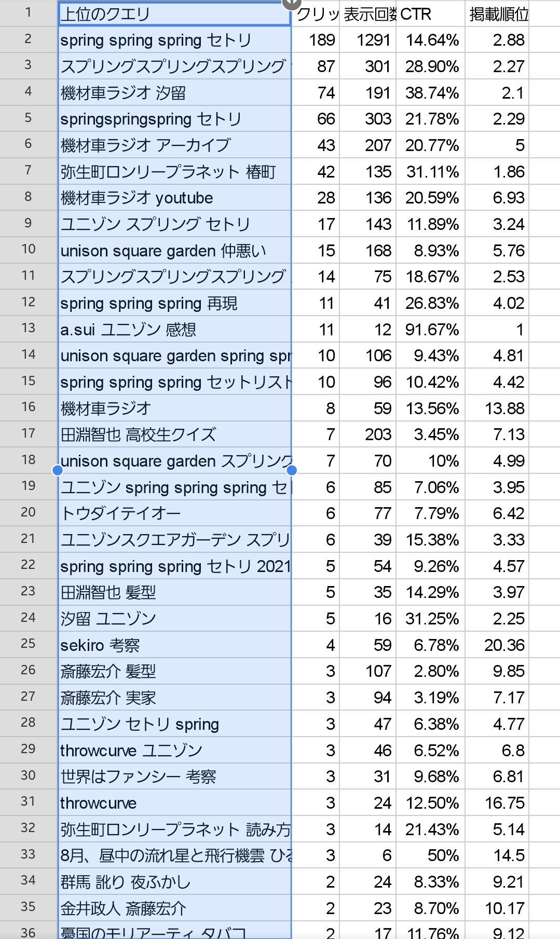Select row number 25 header
The image size is (560, 939).
29,644
